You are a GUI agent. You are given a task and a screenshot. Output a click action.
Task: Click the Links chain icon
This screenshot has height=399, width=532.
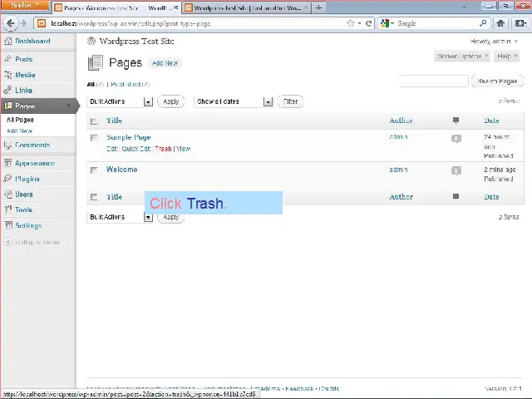click(x=7, y=91)
